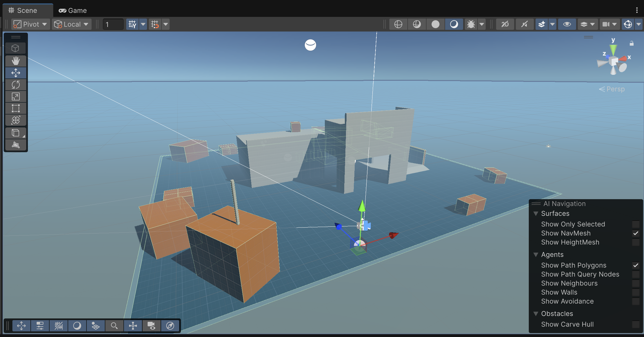Select the Rect transform tool
Image resolution: width=644 pixels, height=337 pixels.
point(16,108)
